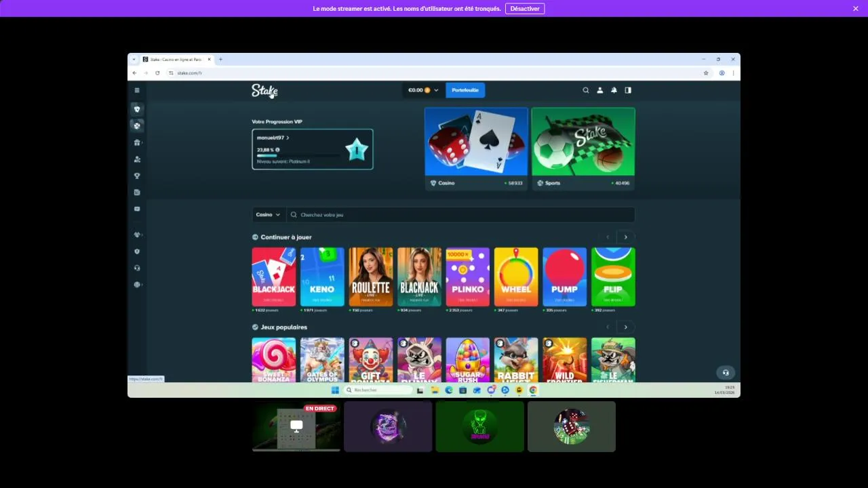Image resolution: width=868 pixels, height=488 pixels.
Task: Click the live support headset sidebar icon
Action: (137, 268)
